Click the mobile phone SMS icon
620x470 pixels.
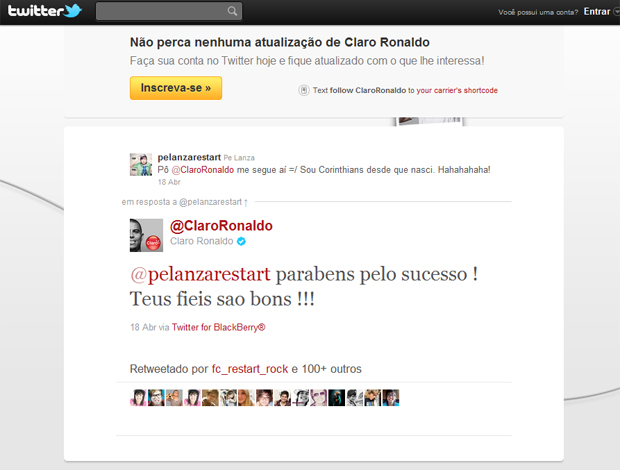[304, 91]
